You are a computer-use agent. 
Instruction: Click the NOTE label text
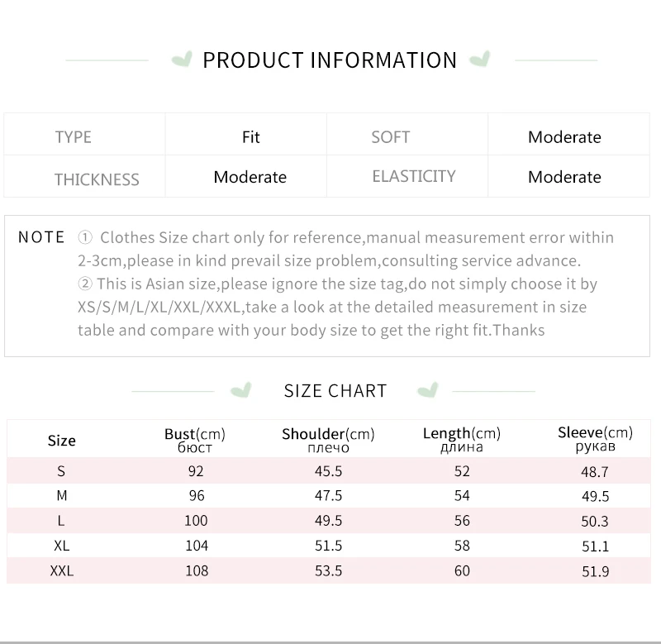click(x=41, y=237)
